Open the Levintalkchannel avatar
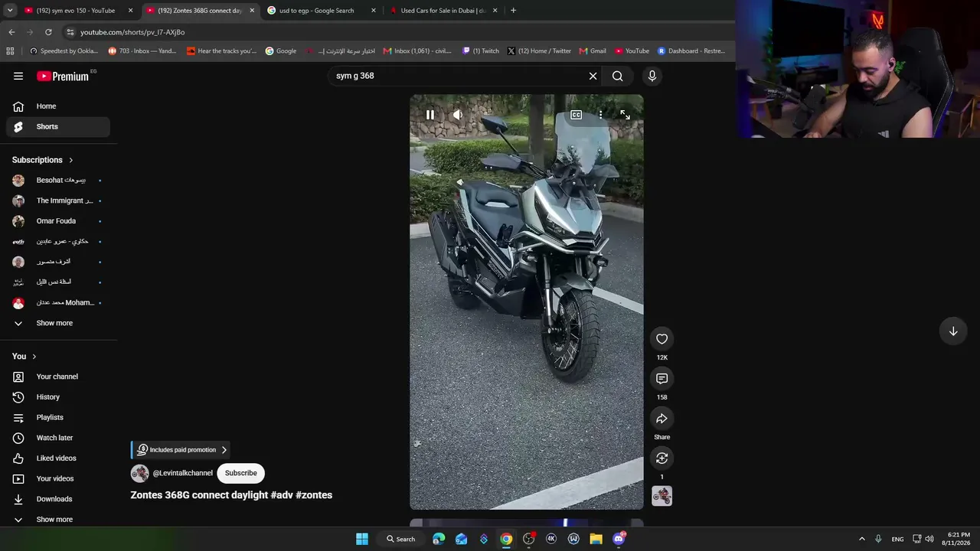The width and height of the screenshot is (980, 551). (140, 473)
